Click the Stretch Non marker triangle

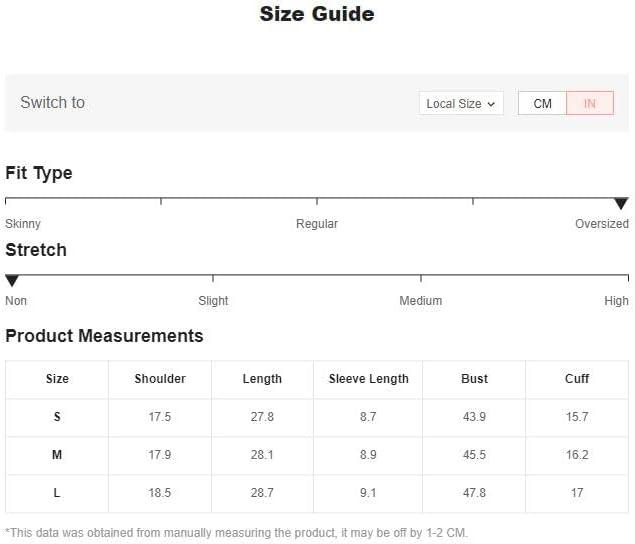pyautogui.click(x=12, y=280)
